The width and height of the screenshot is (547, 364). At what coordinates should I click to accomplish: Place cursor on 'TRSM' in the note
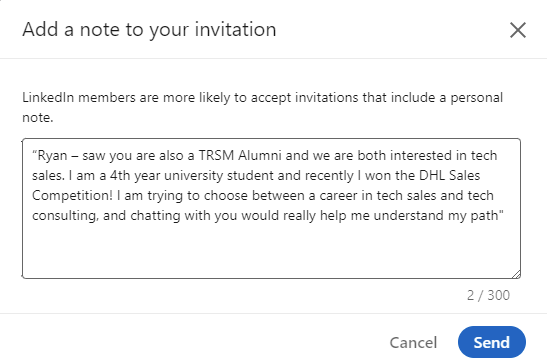point(216,155)
